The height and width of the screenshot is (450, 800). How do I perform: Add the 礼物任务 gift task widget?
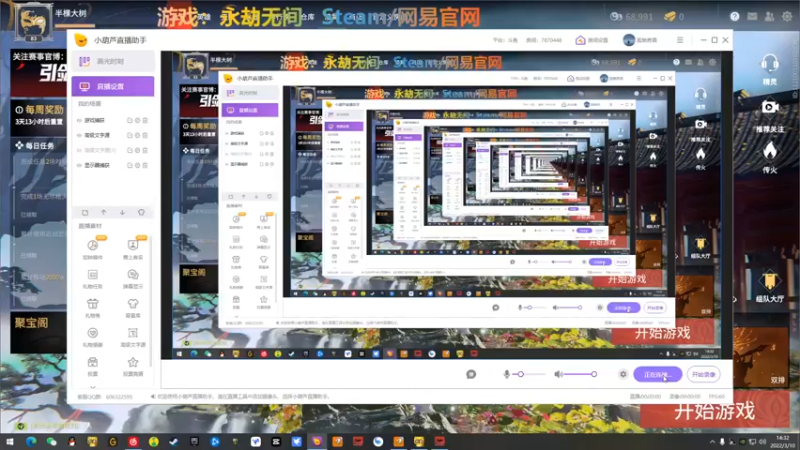pos(92,279)
